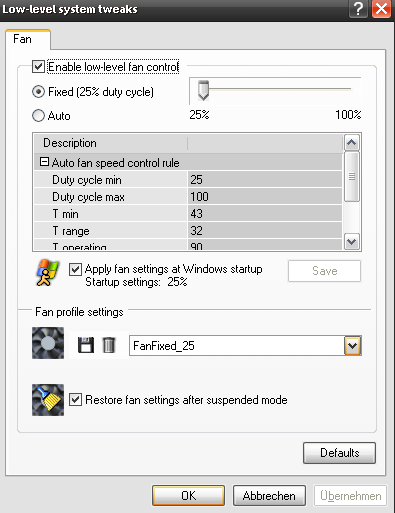
Task: Open the FanFixed_25 profile dropdown
Action: click(x=353, y=346)
